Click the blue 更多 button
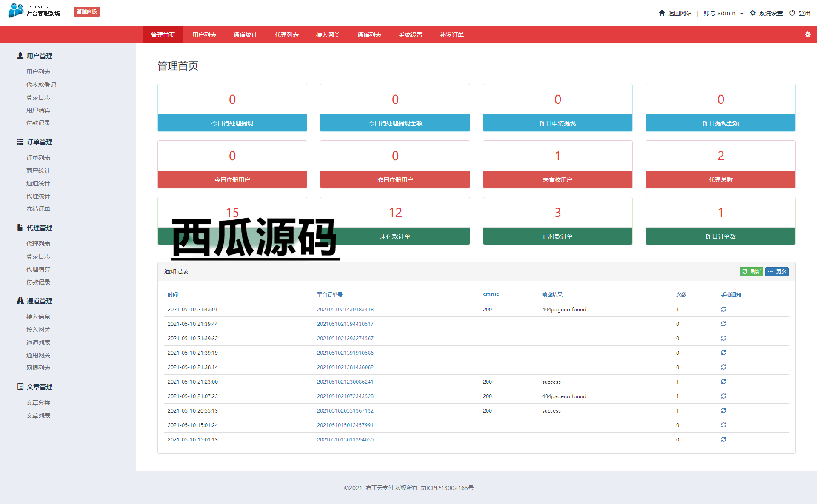 tap(777, 271)
